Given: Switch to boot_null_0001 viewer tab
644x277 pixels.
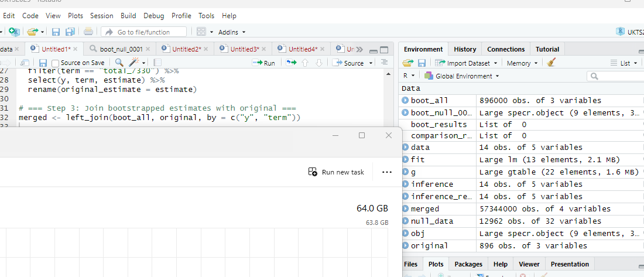Looking at the screenshot, I should [x=121, y=49].
